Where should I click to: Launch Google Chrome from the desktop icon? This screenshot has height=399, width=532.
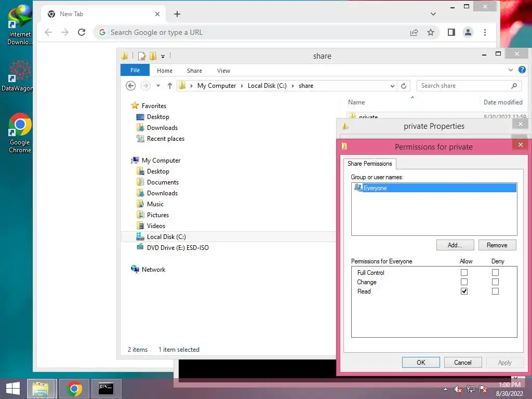click(x=20, y=133)
